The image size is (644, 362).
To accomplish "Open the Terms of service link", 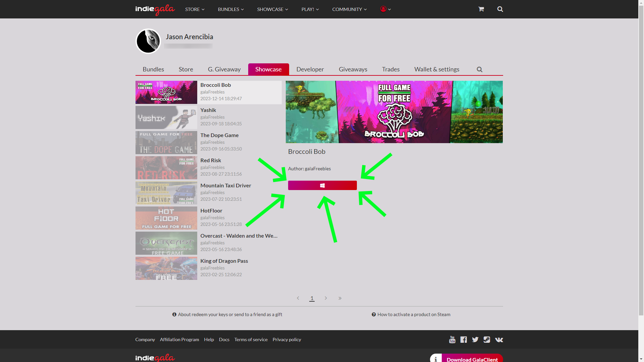I will click(x=251, y=340).
